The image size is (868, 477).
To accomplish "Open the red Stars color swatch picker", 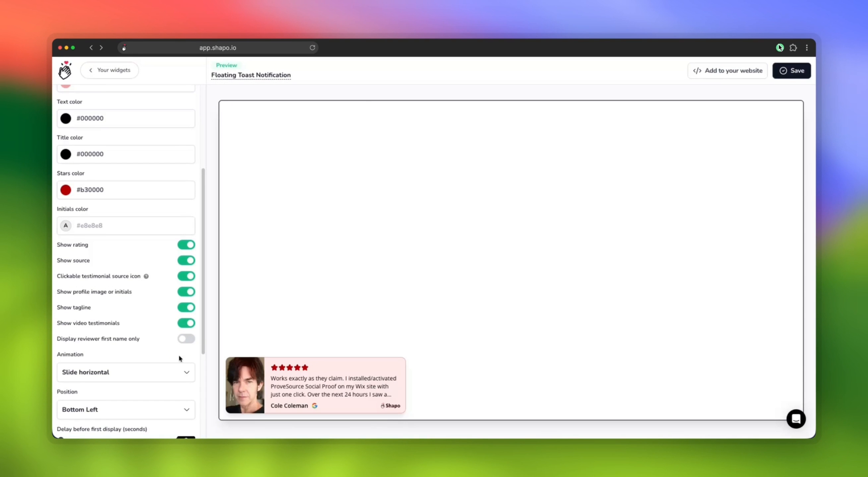I will coord(66,190).
